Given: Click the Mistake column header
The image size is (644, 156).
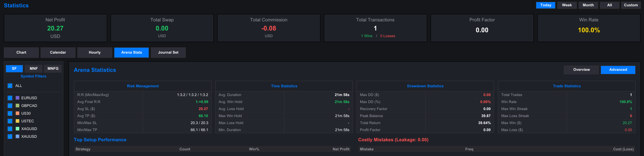Looking at the screenshot, I should point(367,149).
